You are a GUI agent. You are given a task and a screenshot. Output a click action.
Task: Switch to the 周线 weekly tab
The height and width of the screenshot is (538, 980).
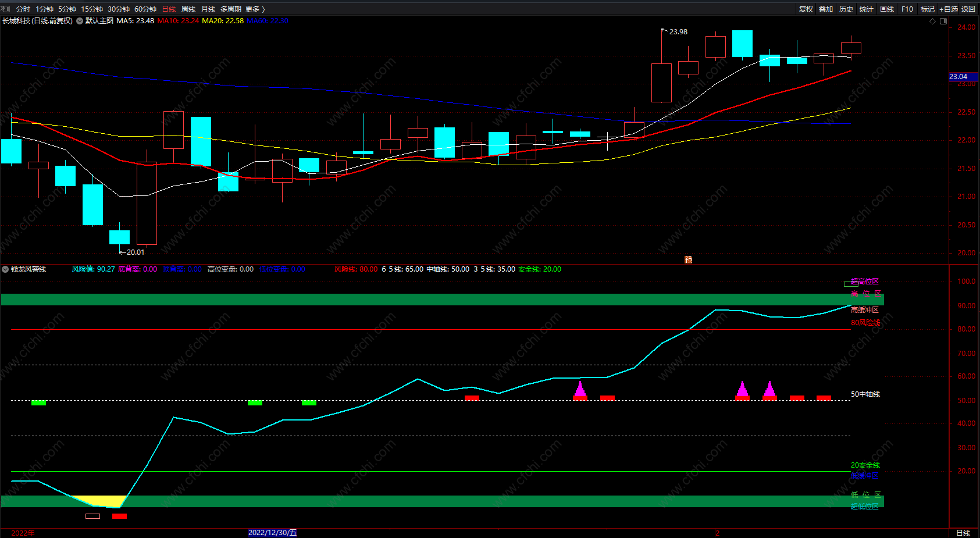click(x=188, y=9)
